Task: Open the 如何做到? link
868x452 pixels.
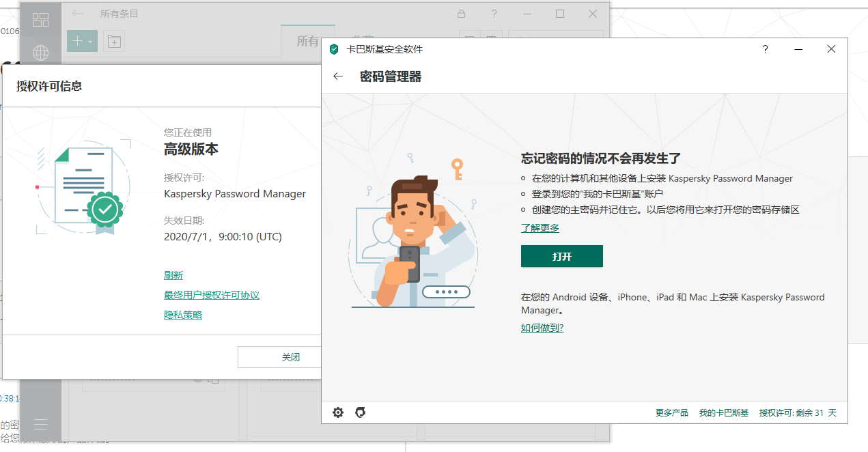Action: pyautogui.click(x=542, y=328)
